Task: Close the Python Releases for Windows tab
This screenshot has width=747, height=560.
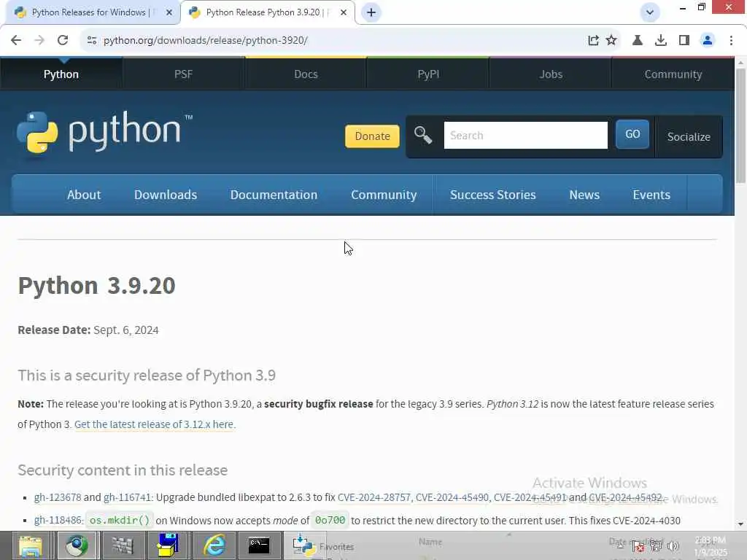Action: 169,12
